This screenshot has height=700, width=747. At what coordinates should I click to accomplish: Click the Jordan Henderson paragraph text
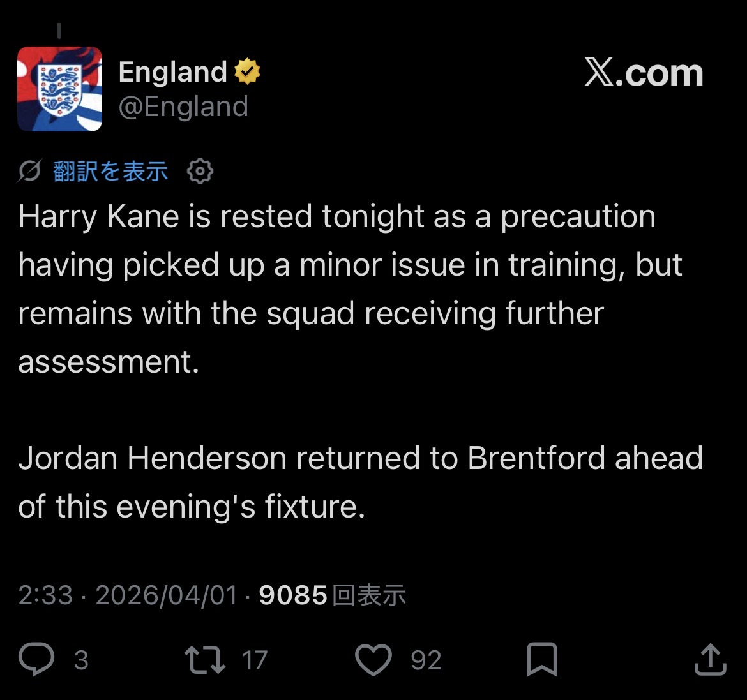coord(360,481)
